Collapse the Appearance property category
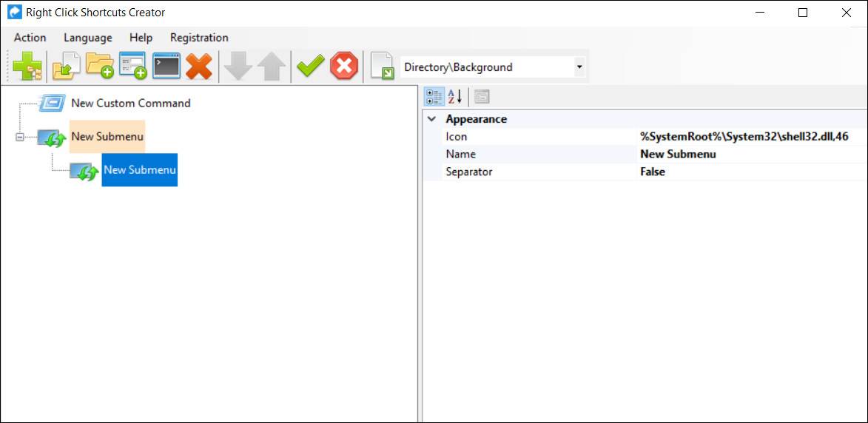Viewport: 868px width, 423px height. pyautogui.click(x=432, y=119)
